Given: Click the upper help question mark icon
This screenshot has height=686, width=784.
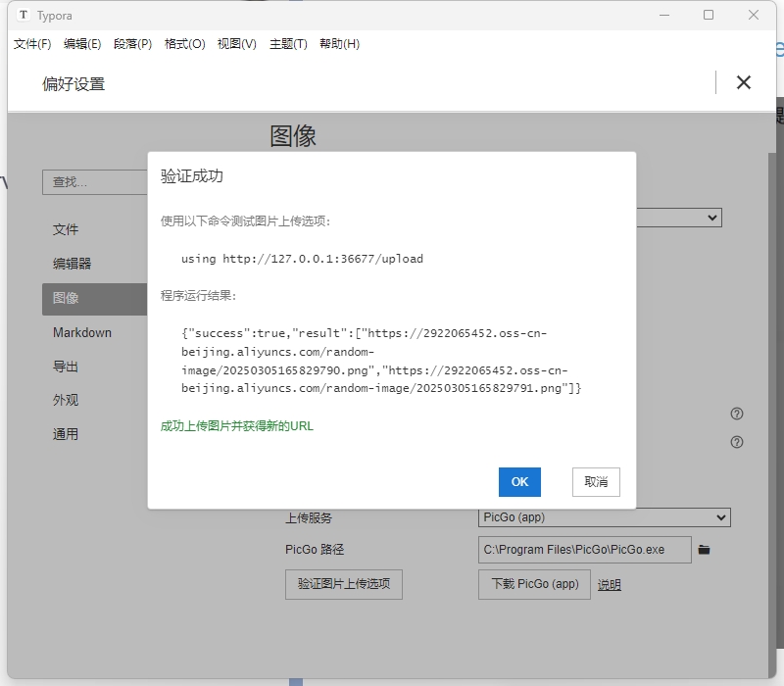Looking at the screenshot, I should pyautogui.click(x=737, y=414).
